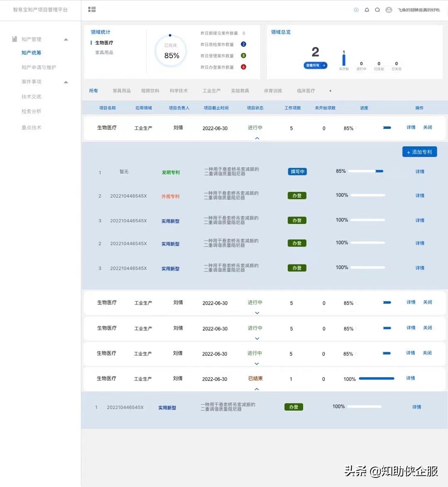Viewport: 448px width, 487px height.
Task: Switch to the 科学技术 tab
Action: 178,91
